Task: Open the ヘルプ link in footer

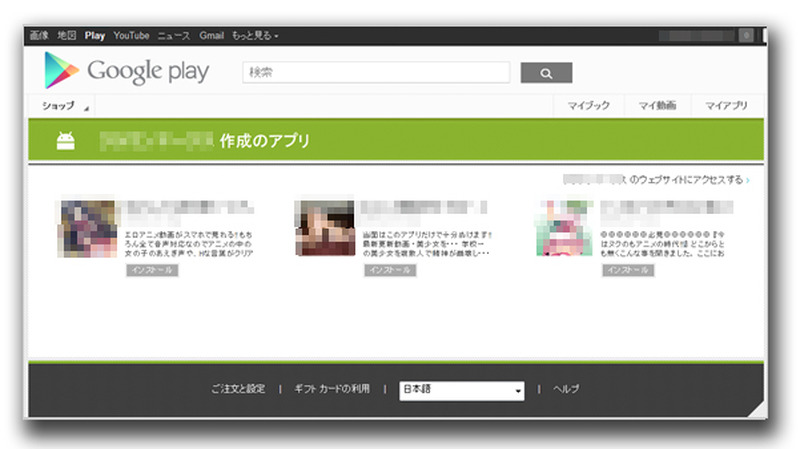Action: click(566, 389)
